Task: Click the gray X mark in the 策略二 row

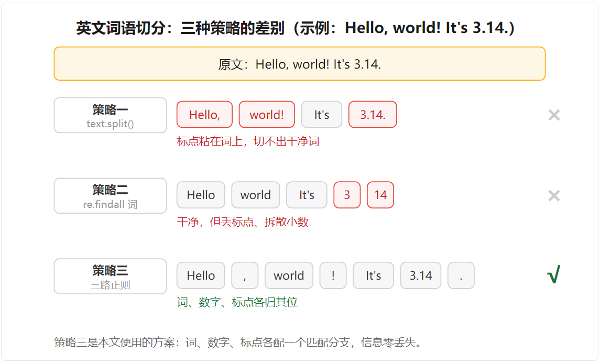Action: coord(554,196)
